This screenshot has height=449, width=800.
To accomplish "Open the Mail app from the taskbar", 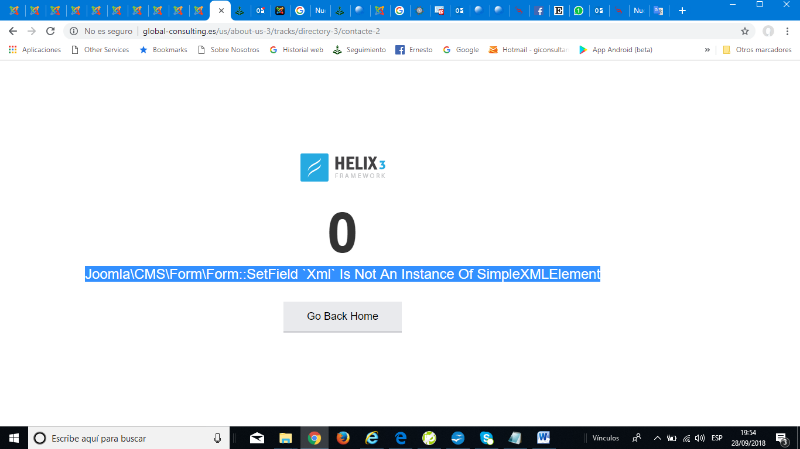I will (x=257, y=438).
